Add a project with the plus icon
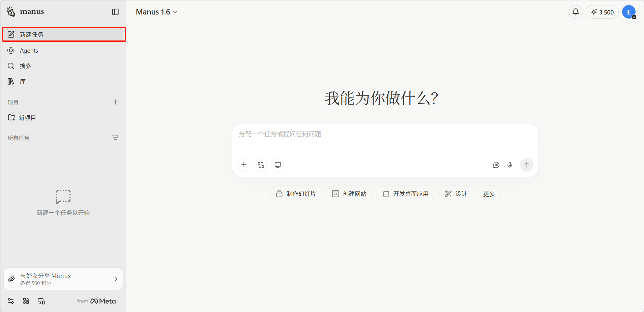This screenshot has width=644, height=312. click(x=115, y=102)
